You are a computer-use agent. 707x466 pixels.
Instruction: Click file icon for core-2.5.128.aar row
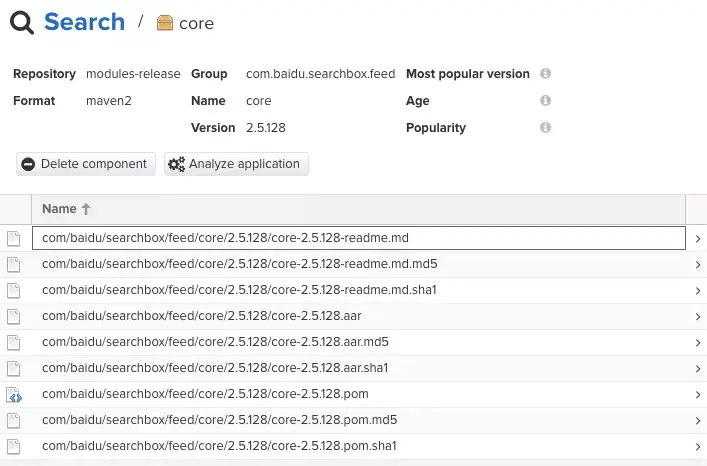point(14,316)
